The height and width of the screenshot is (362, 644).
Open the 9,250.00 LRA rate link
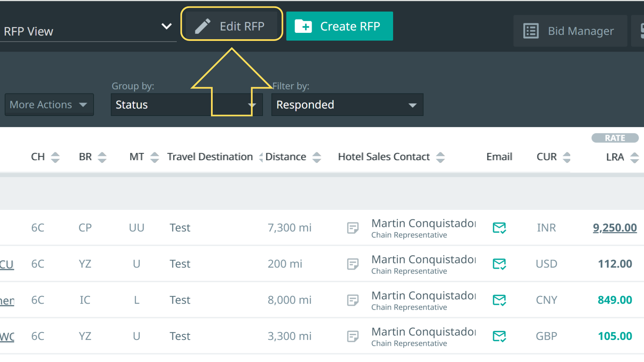tap(614, 228)
